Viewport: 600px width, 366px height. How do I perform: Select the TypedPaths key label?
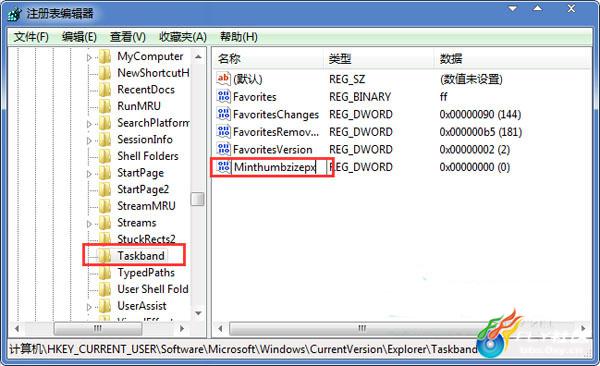[146, 273]
